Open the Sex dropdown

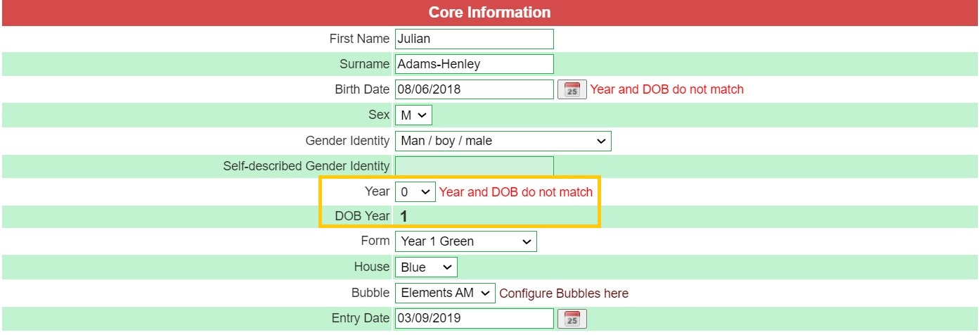(x=413, y=115)
